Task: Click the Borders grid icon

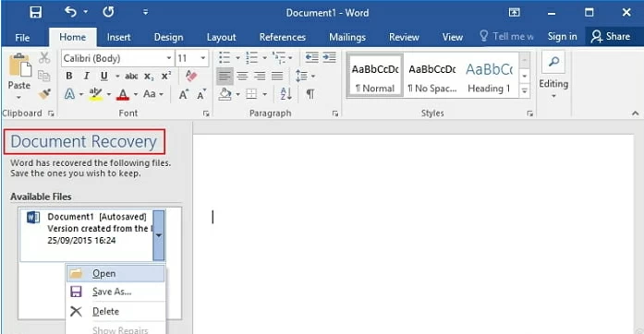Action: (251, 94)
